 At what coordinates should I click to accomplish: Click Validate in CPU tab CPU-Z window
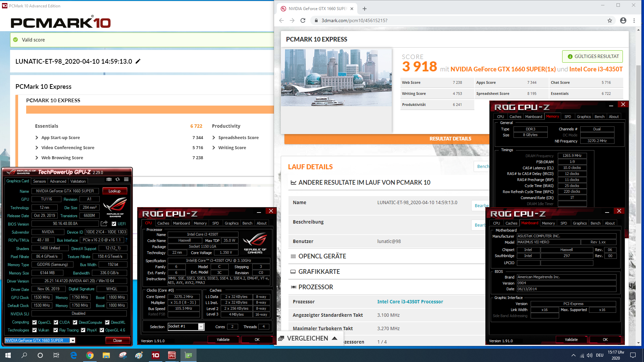point(223,340)
